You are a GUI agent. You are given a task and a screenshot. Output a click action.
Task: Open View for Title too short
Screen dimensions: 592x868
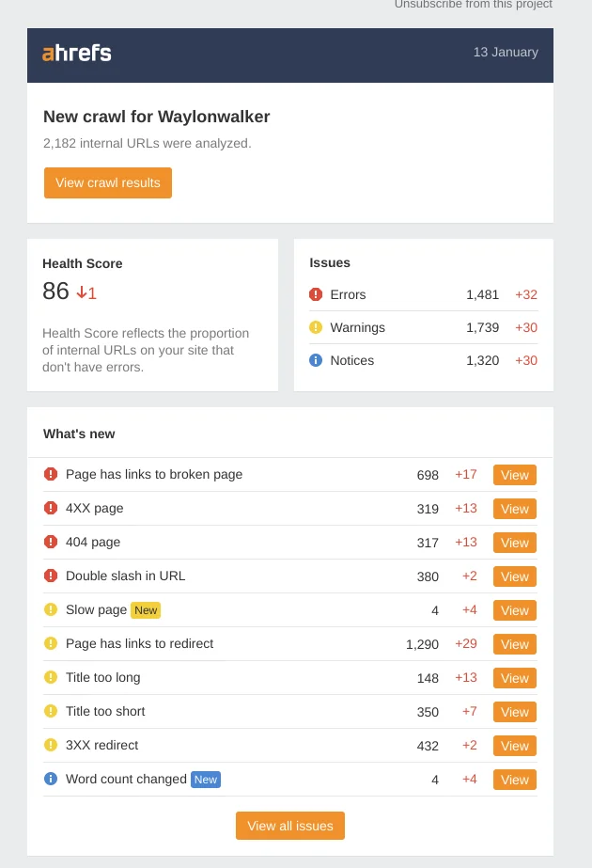coord(514,712)
